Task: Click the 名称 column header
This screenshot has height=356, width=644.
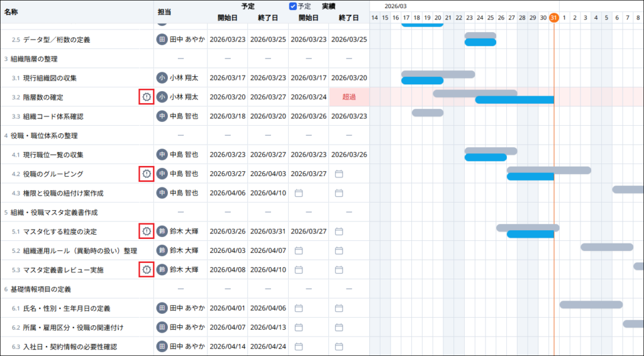Action: coord(11,12)
